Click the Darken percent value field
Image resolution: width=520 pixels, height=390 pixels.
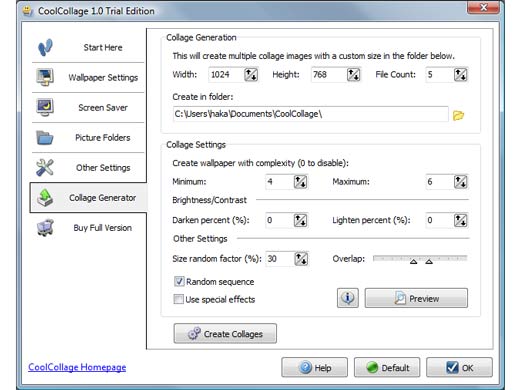(x=280, y=220)
